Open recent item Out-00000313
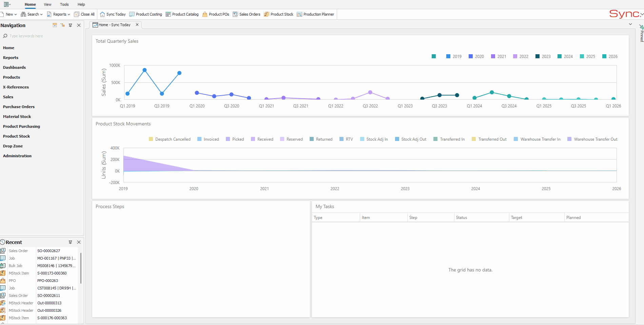Image resolution: width=644 pixels, height=325 pixels. 49,303
